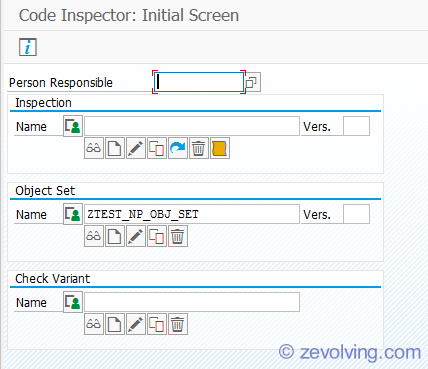Screen dimensions: 428x369
Task: Edit the inspection with the pencil icon
Action: [136, 148]
